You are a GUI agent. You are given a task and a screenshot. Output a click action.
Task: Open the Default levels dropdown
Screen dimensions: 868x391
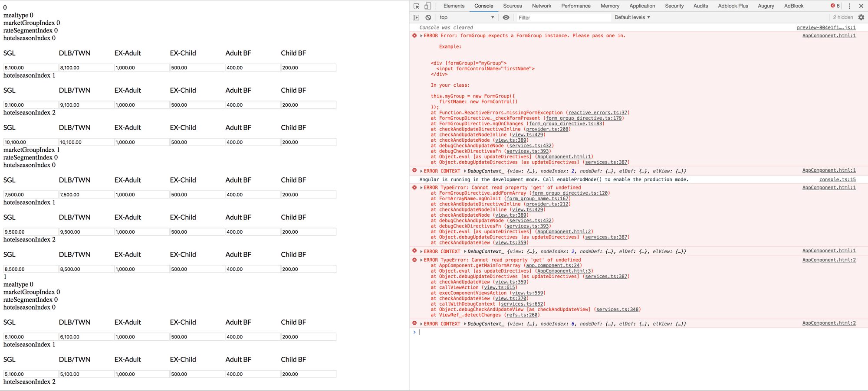coord(632,17)
